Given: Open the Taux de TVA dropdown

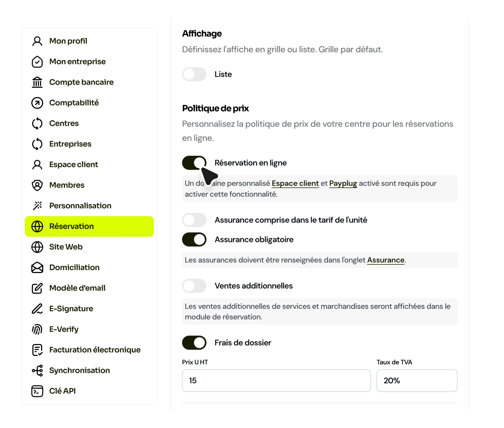Looking at the screenshot, I should [x=417, y=380].
